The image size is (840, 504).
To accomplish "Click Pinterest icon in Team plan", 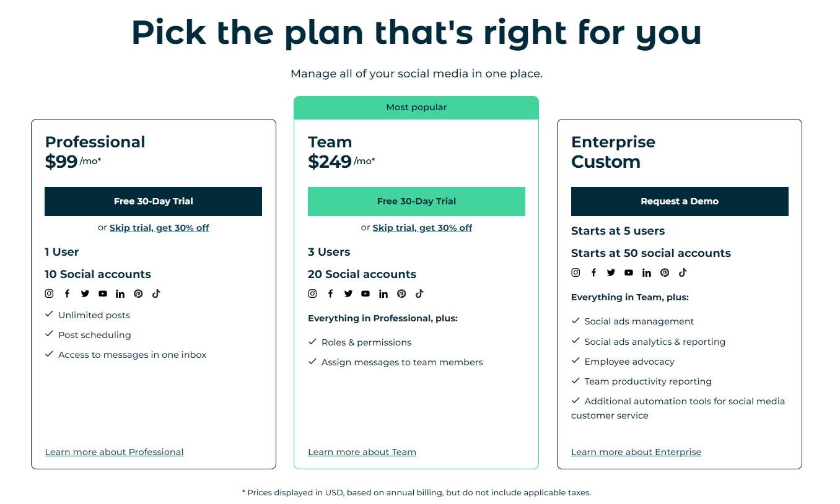I will point(401,293).
